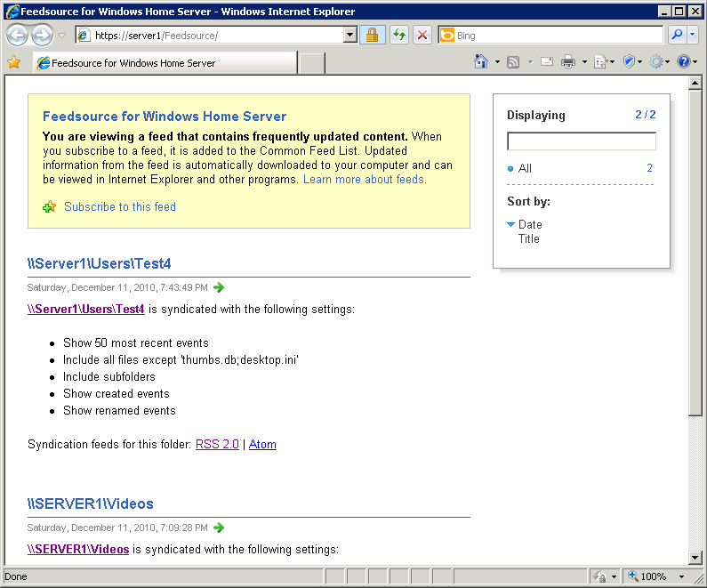Screen dimensions: 707x588
Task: Click the Internet Explorer title bar icon
Action: 12,11
